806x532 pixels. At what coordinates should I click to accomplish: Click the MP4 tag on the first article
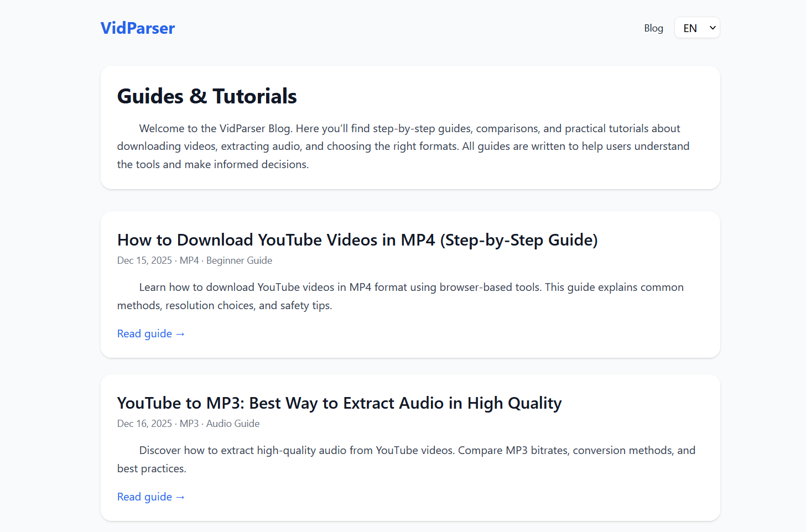pyautogui.click(x=189, y=260)
